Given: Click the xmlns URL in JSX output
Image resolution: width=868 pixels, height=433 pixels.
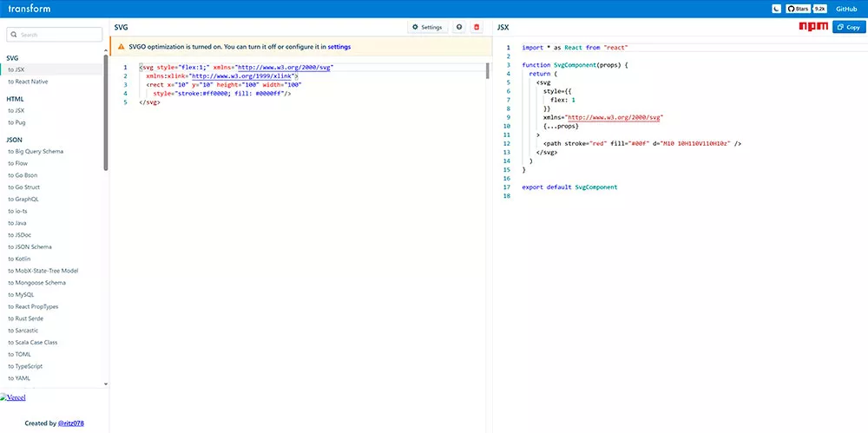Looking at the screenshot, I should (614, 117).
